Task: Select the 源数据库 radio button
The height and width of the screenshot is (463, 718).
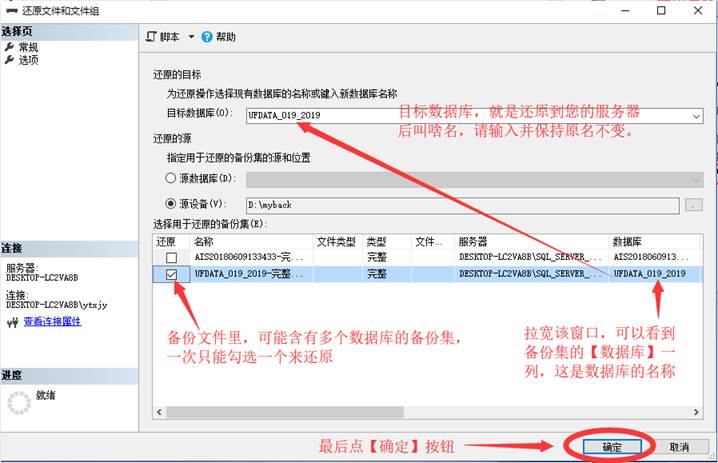Action: tap(171, 179)
